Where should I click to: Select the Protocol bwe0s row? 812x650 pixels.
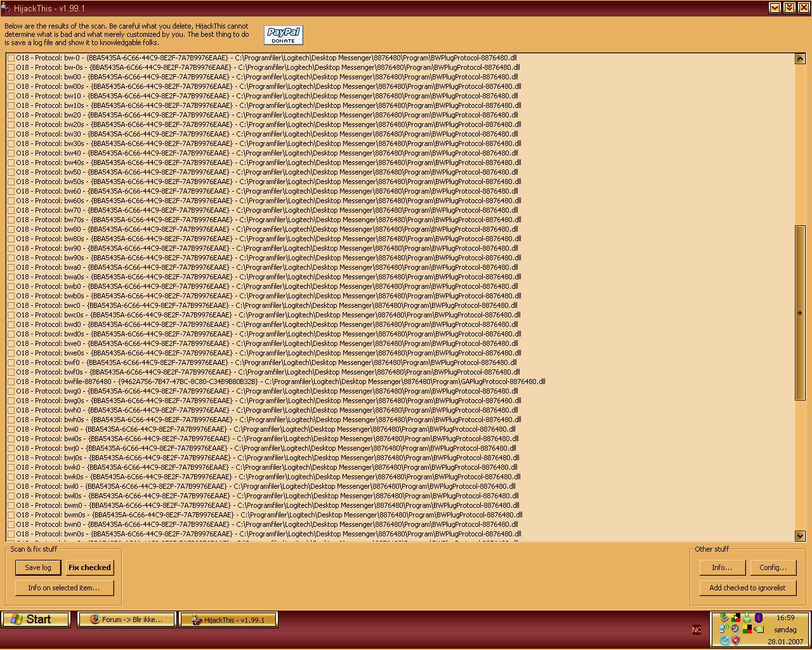(x=268, y=353)
